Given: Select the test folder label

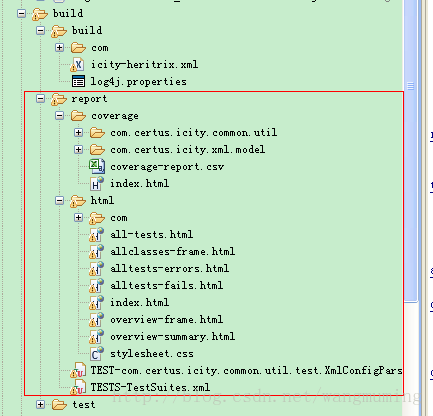Looking at the screenshot, I should [x=84, y=405].
